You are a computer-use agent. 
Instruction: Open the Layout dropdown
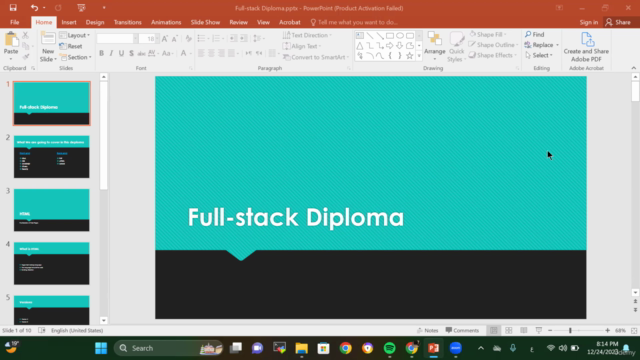click(75, 35)
